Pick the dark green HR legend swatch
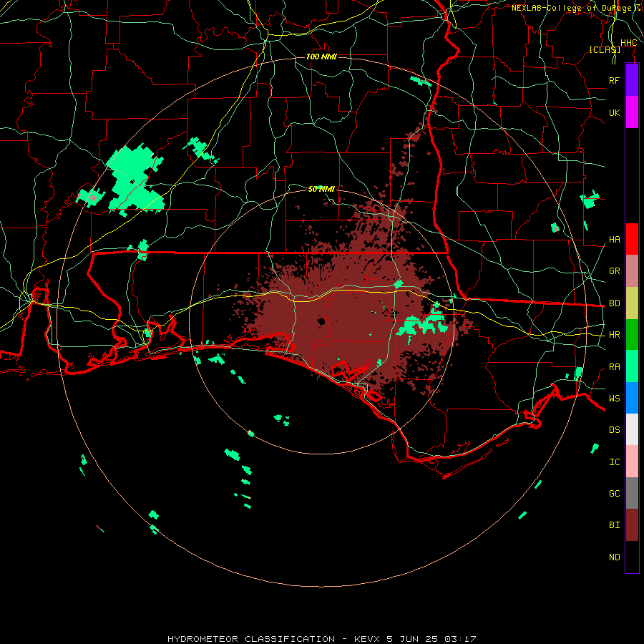The image size is (644, 644). click(x=632, y=334)
